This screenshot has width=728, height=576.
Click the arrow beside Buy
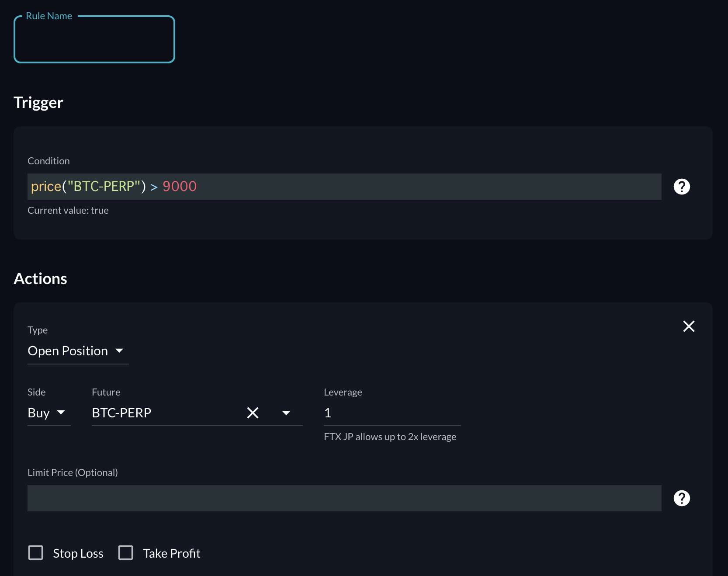pyautogui.click(x=61, y=413)
